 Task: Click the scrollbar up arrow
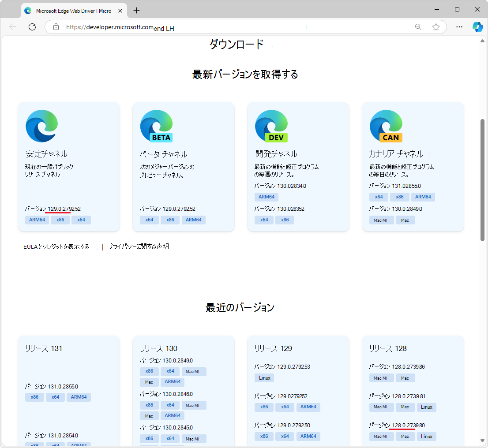(x=482, y=41)
